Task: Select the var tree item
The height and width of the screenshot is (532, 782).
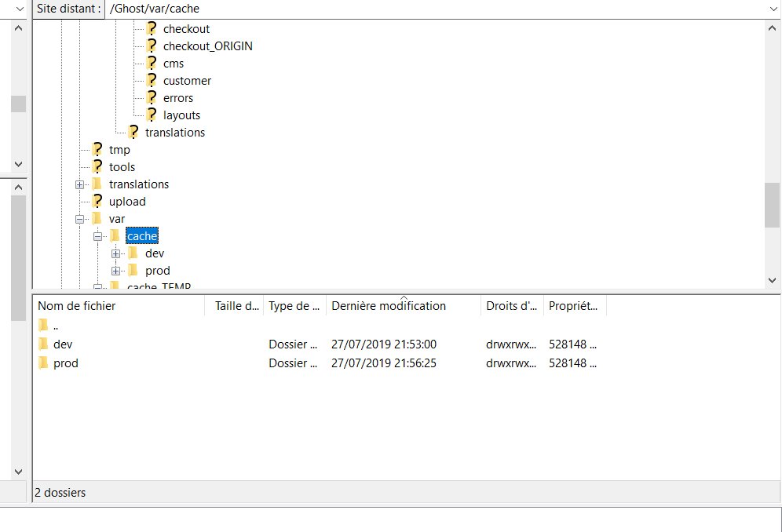Action: [117, 219]
